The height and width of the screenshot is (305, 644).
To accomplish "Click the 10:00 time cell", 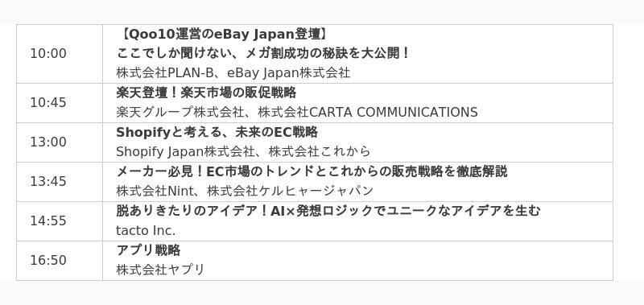I will (48, 54).
